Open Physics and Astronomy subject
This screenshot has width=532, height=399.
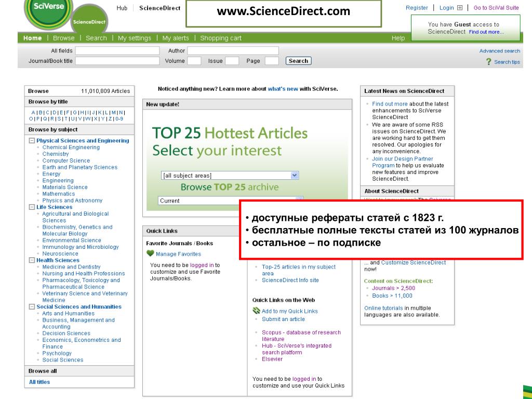point(72,200)
